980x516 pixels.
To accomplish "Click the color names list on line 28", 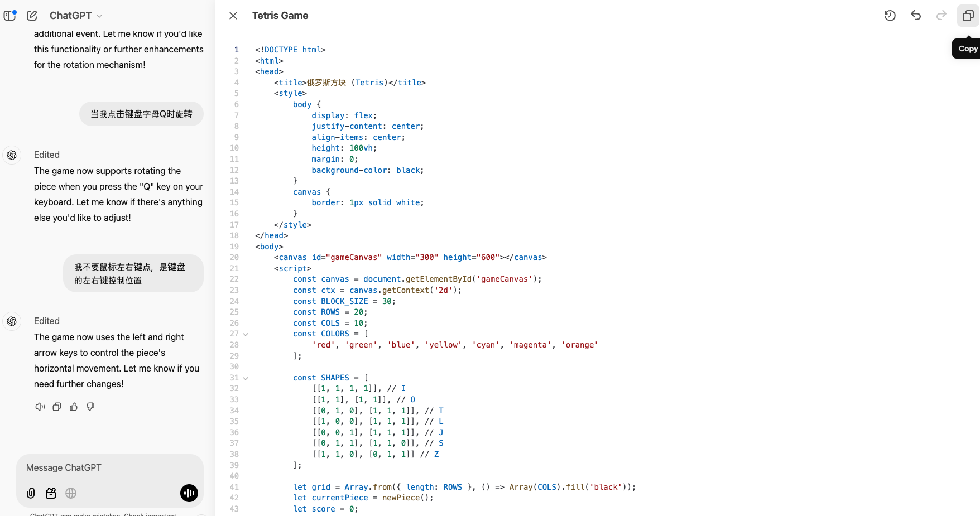I will coord(455,345).
